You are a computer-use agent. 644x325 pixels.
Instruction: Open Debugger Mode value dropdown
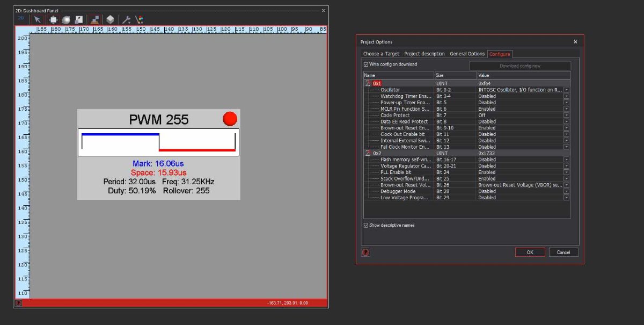[x=566, y=191]
